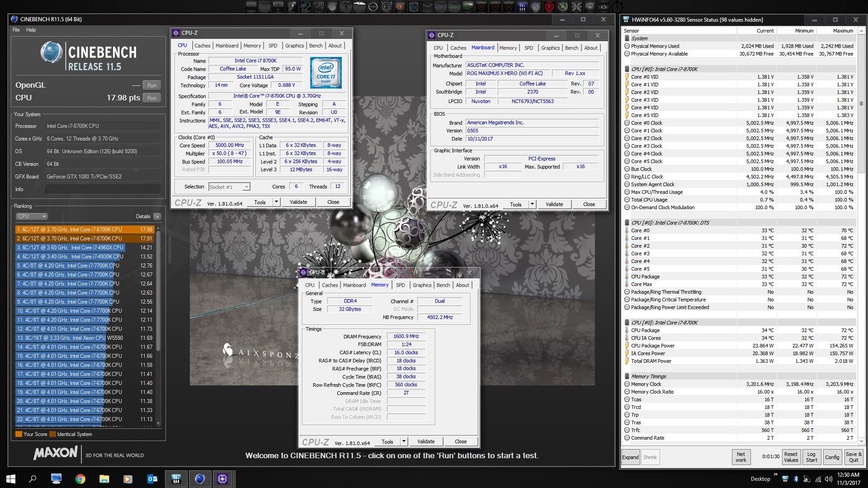Click the CPU Package Power lightning icon
This screenshot has width=868, height=488.
pos(627,346)
